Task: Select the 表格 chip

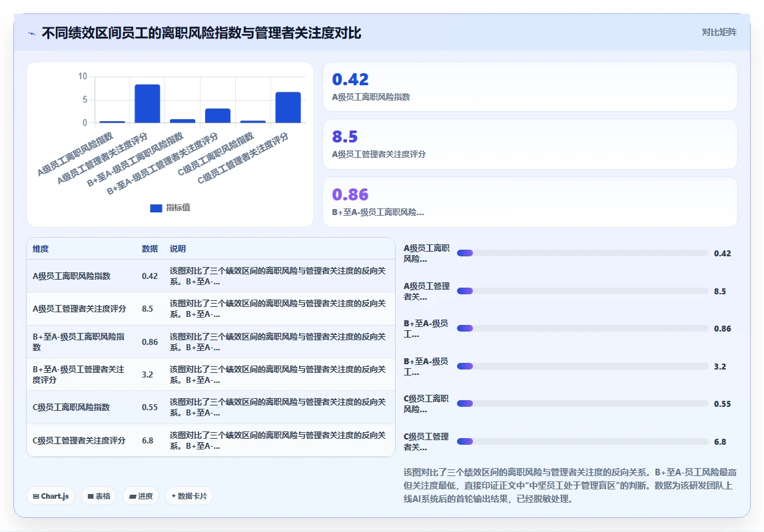Action: (x=99, y=496)
